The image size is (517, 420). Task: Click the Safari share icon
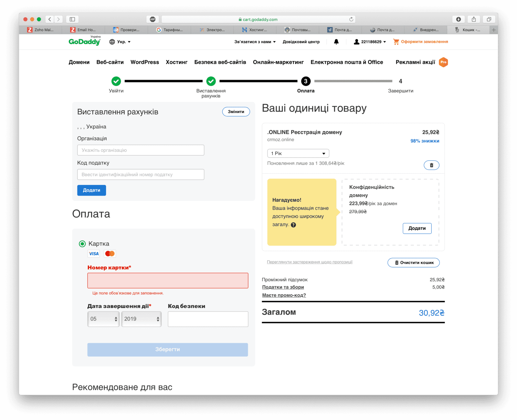click(x=474, y=19)
